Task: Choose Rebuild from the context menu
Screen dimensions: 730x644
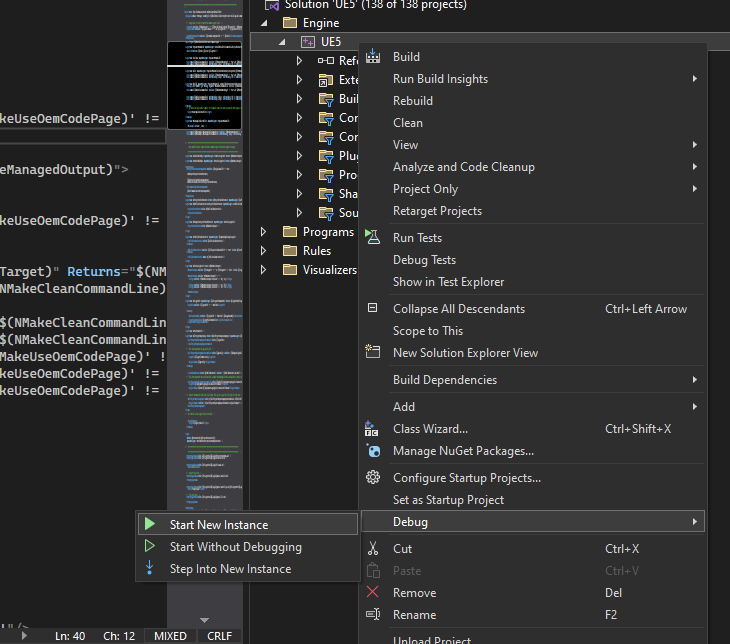Action: click(x=533, y=101)
